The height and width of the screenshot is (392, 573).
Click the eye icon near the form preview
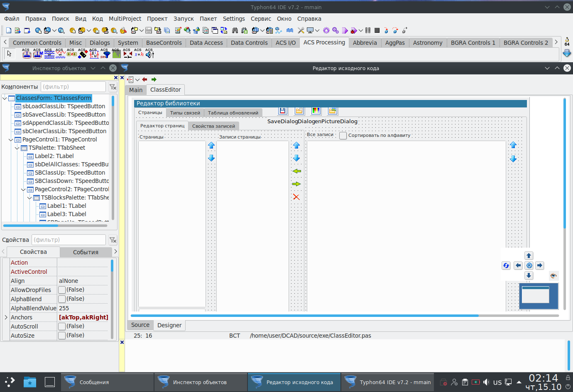coord(553,276)
